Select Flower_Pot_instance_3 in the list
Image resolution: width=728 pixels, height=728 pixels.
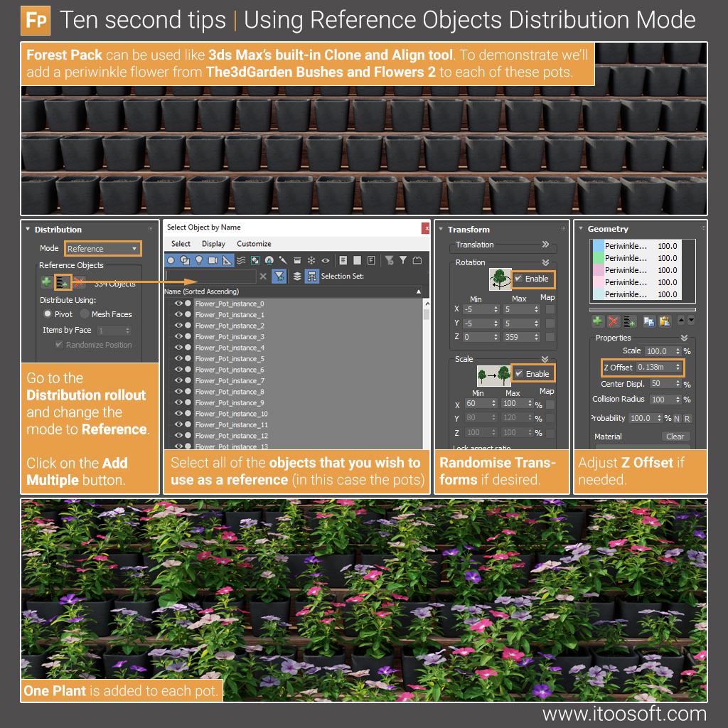pyautogui.click(x=230, y=336)
